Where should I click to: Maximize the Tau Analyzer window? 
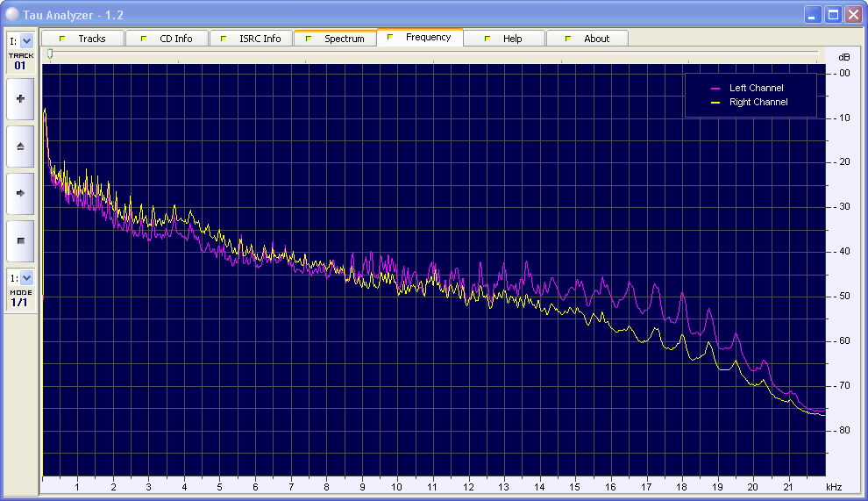(833, 14)
